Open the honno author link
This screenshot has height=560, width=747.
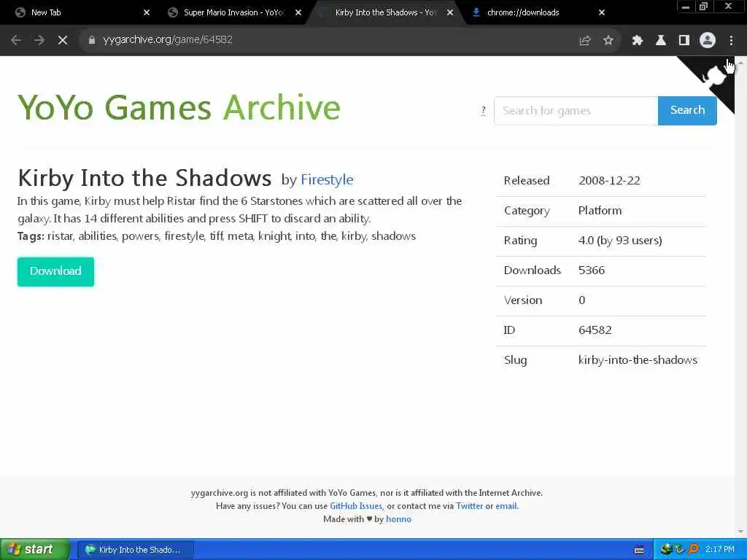click(x=398, y=519)
